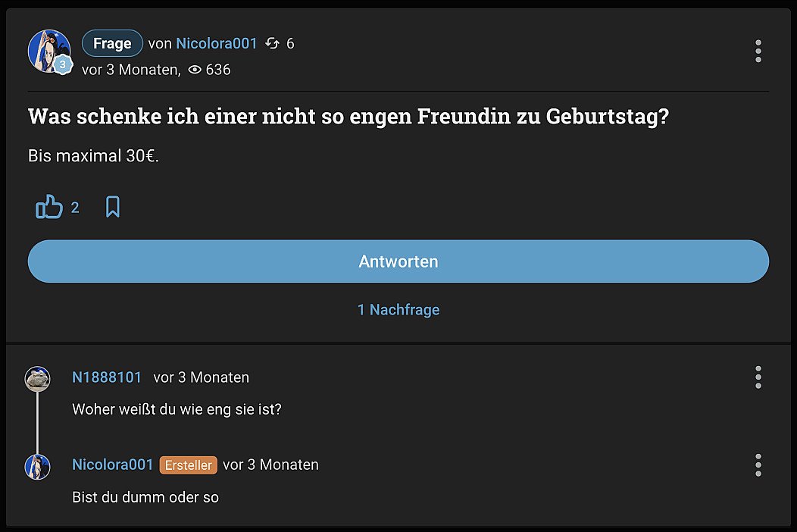This screenshot has width=797, height=532.
Task: Click the Frage tag label
Action: click(x=112, y=44)
